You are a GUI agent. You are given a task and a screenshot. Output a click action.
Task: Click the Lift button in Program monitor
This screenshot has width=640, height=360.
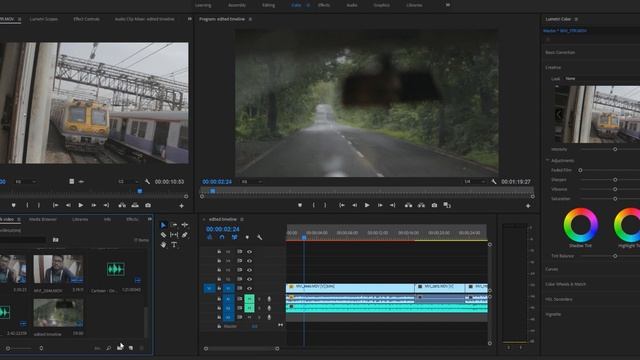click(x=408, y=205)
